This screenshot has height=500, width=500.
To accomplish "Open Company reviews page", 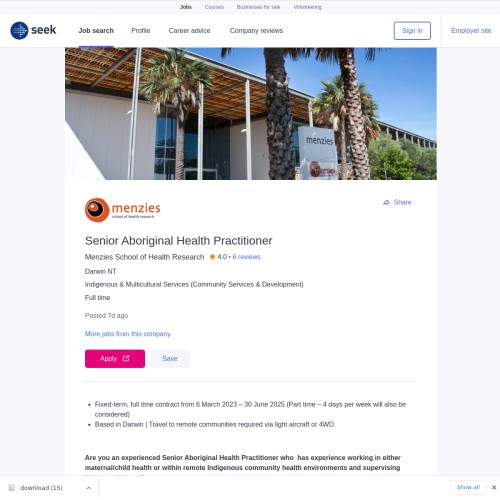I will pyautogui.click(x=256, y=31).
